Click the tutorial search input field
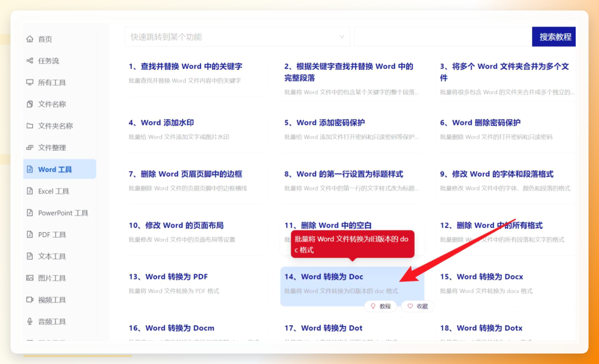599x364 pixels. coord(443,37)
